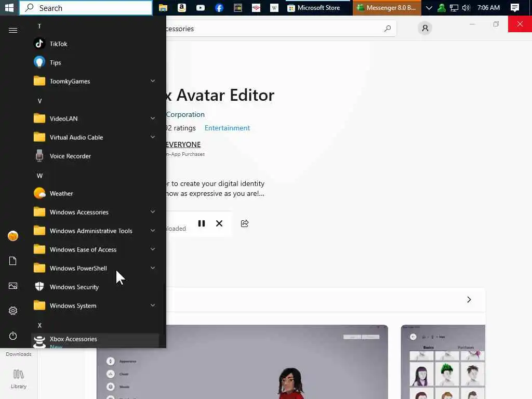Focus the taskbar Search box
Viewport: 532px width, 399px height.
86,8
